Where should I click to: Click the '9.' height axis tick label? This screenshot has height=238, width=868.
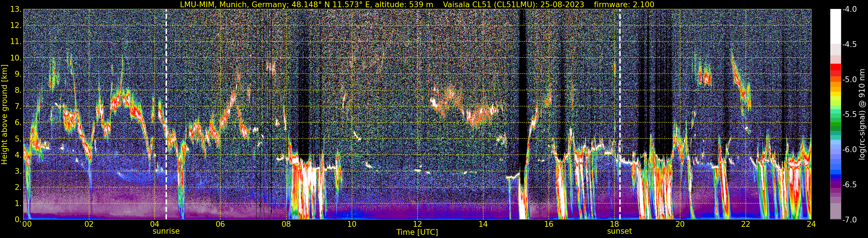[18, 74]
